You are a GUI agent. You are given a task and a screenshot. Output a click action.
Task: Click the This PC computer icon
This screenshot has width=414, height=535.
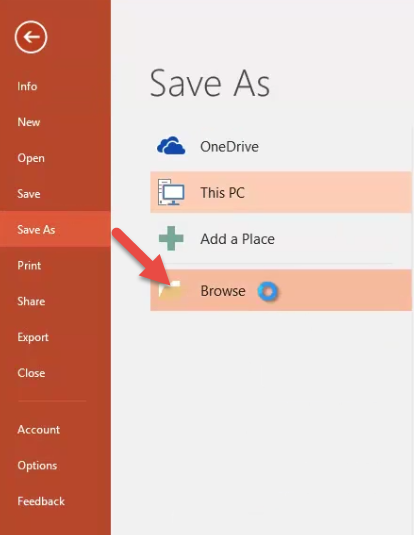[171, 192]
